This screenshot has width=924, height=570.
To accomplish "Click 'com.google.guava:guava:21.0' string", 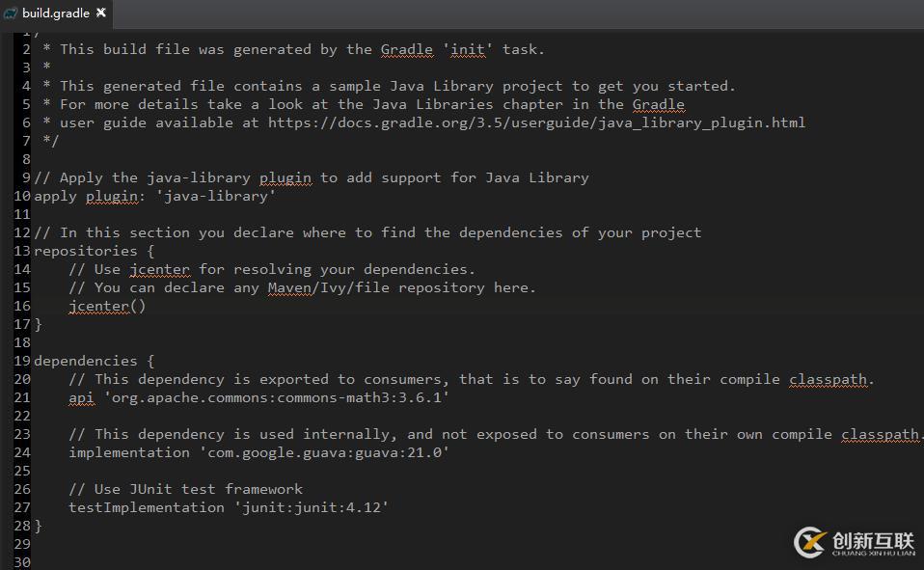I will coord(324,452).
